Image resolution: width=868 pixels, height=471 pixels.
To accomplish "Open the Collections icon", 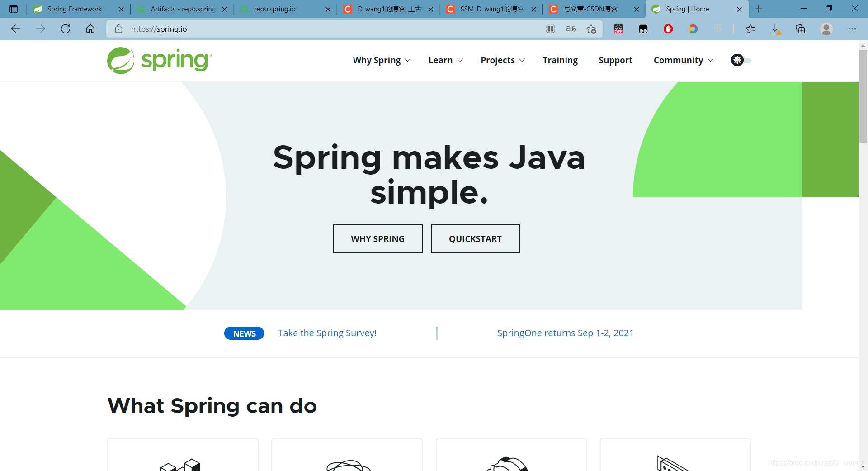I will coord(801,29).
